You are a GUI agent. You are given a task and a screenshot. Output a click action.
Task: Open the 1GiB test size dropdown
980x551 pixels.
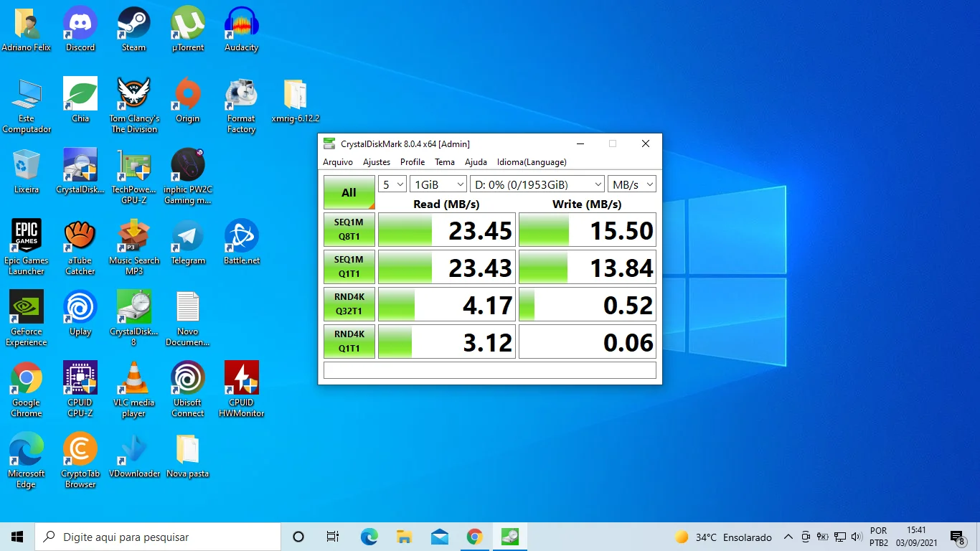point(438,184)
